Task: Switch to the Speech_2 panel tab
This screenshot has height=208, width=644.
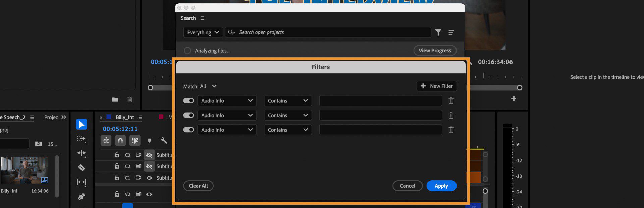Action: pyautogui.click(x=13, y=117)
